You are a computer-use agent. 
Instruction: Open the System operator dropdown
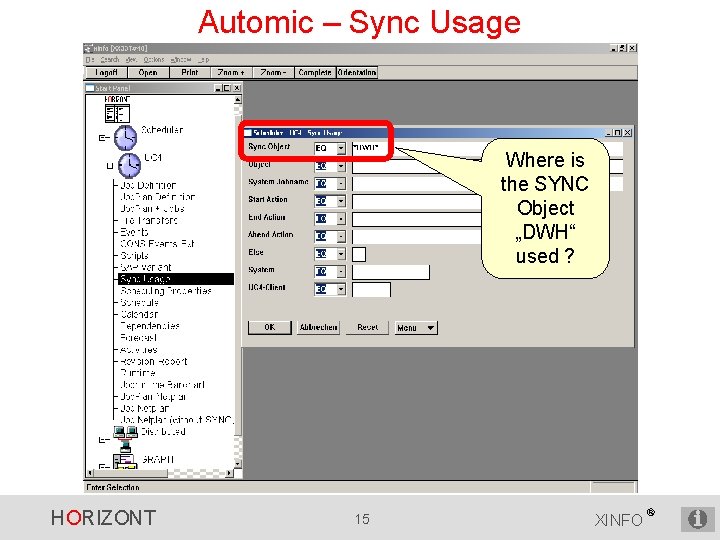(341, 272)
